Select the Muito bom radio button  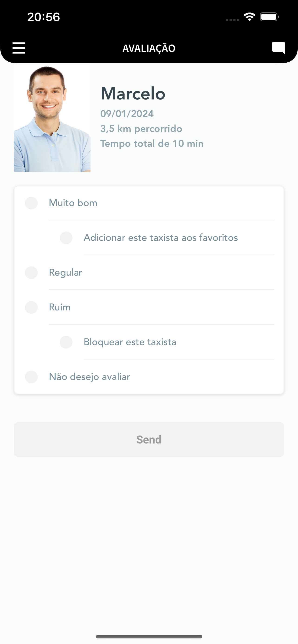(x=31, y=203)
